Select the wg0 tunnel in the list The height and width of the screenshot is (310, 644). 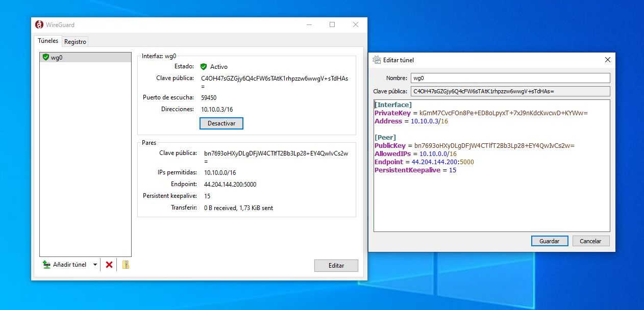tap(85, 57)
